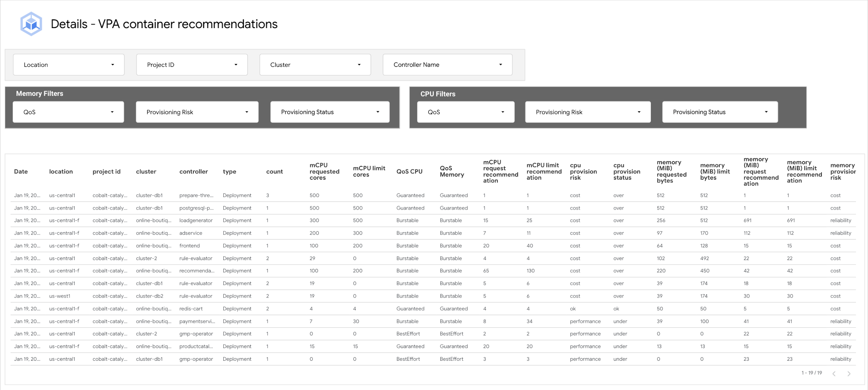Sort by mCPU requested cores header
The height and width of the screenshot is (390, 868).
pos(324,172)
